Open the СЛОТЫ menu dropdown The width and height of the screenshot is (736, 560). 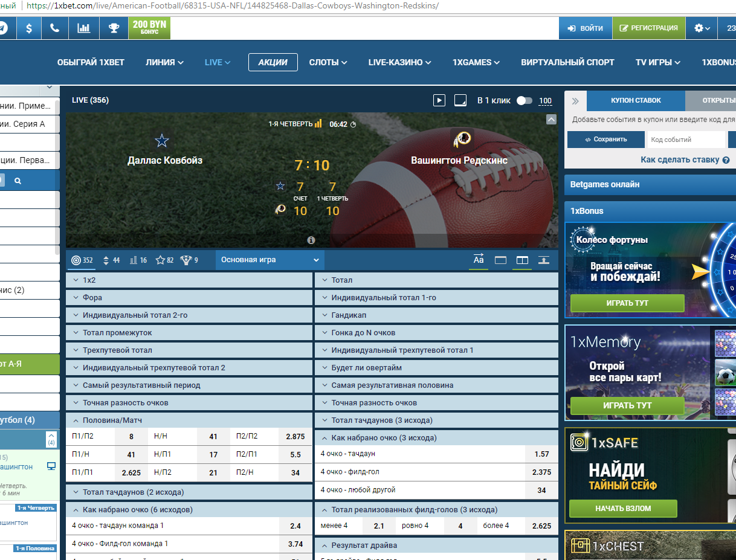pyautogui.click(x=328, y=62)
